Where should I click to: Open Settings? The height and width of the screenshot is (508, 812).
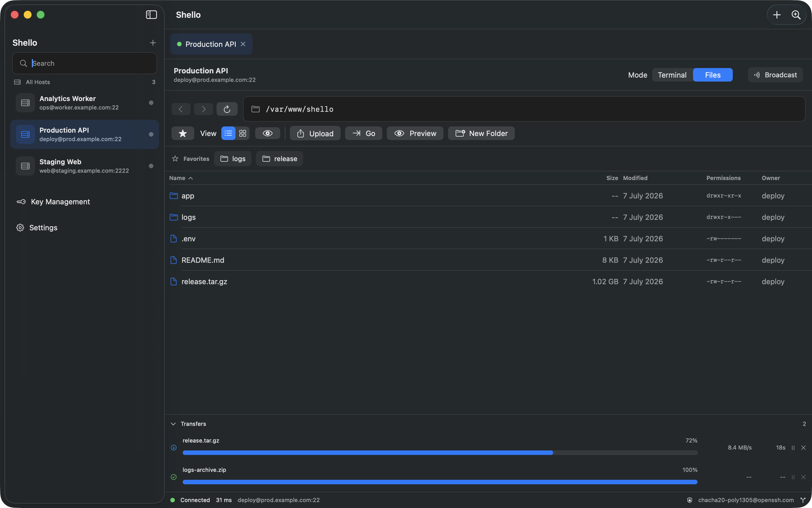[x=37, y=227]
